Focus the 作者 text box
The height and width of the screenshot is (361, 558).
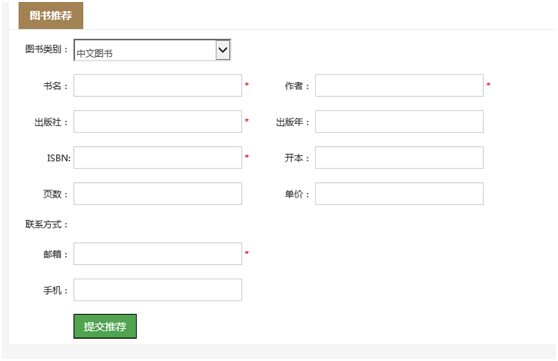coord(399,85)
